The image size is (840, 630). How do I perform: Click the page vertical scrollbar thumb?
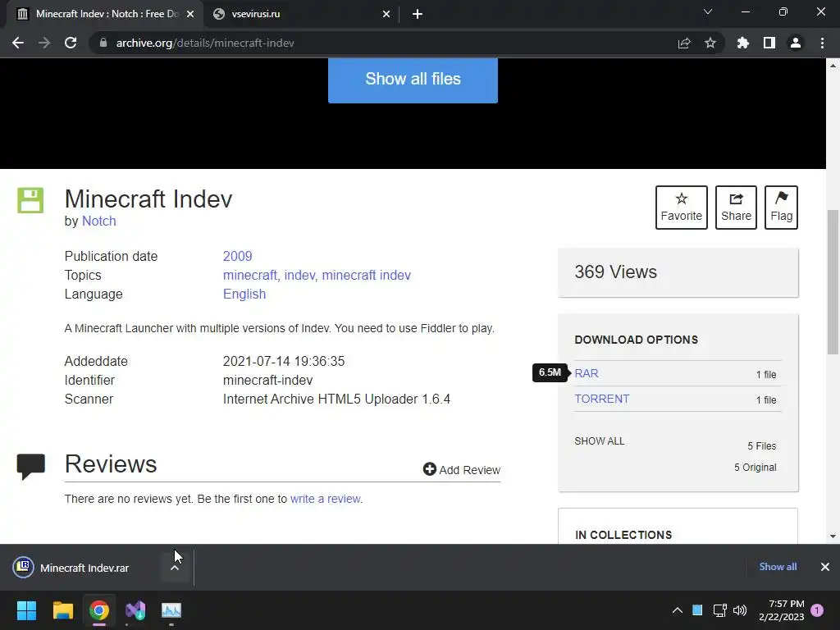pyautogui.click(x=833, y=282)
